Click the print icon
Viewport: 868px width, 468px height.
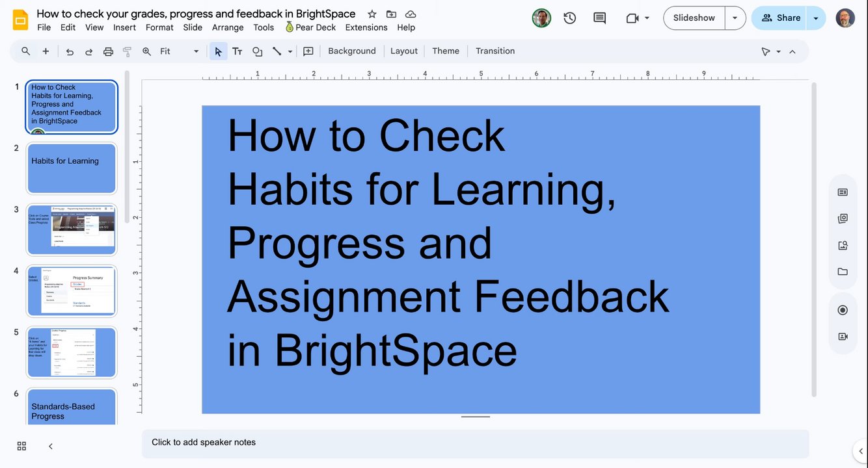point(108,51)
